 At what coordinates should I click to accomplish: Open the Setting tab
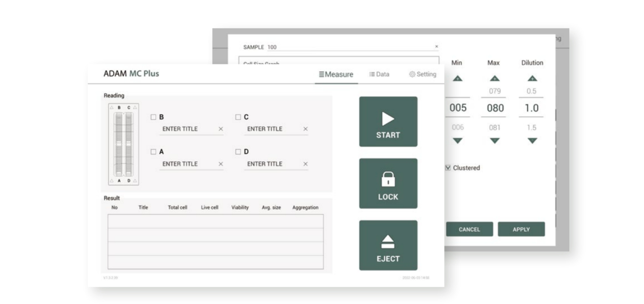click(x=423, y=74)
